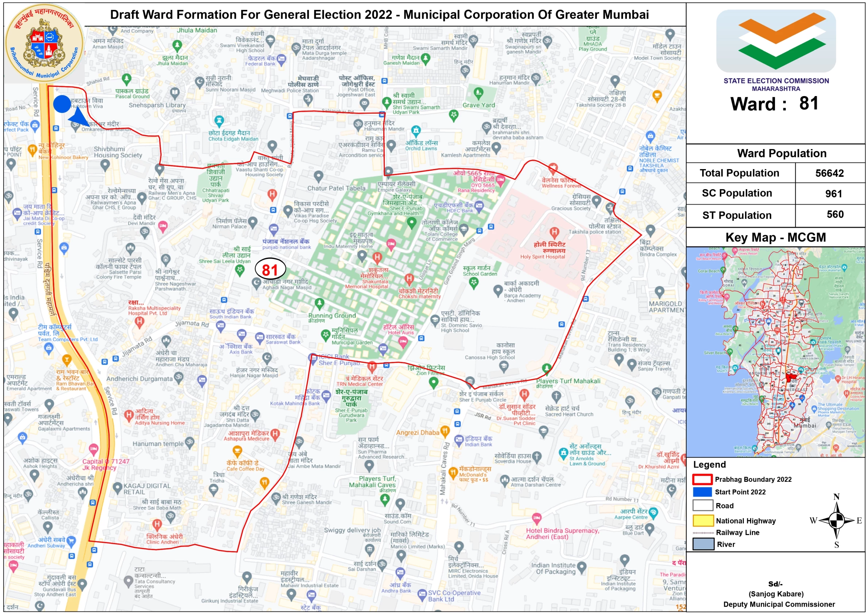Screen dimensions: 868x614
Task: Click the Angrezi Dhaba restaurant pin
Action: pyautogui.click(x=445, y=431)
